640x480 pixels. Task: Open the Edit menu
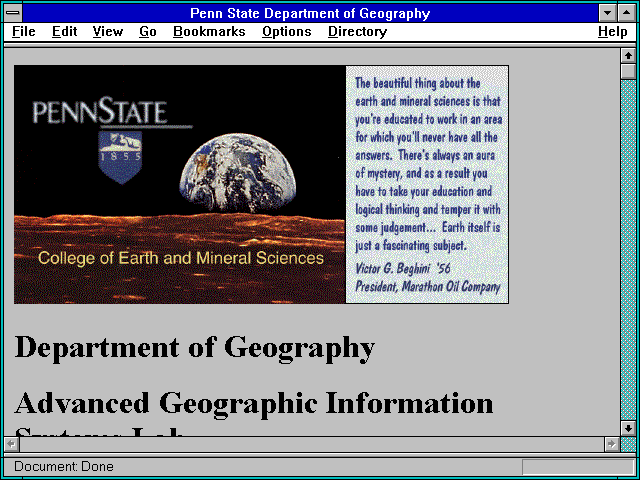tap(64, 32)
